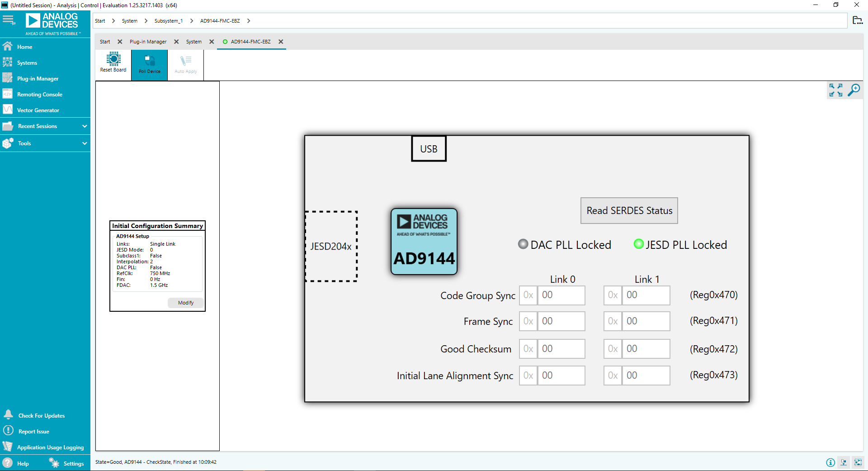Screen dimensions: 868x471
Task: Switch to the System tab
Action: (x=193, y=42)
